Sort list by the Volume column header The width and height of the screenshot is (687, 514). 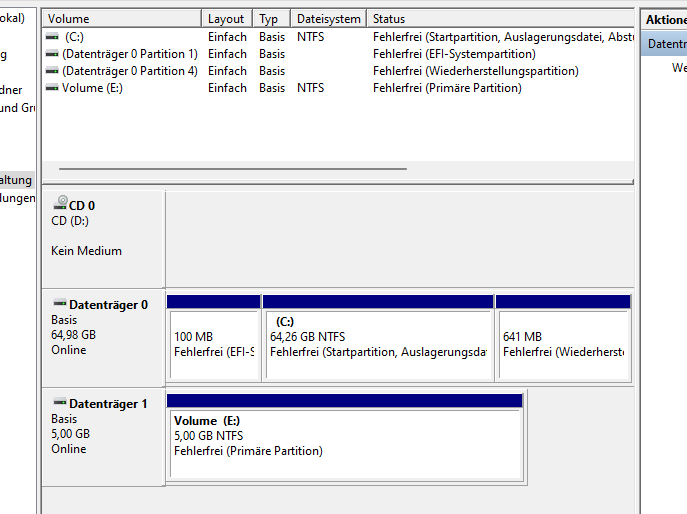click(120, 19)
